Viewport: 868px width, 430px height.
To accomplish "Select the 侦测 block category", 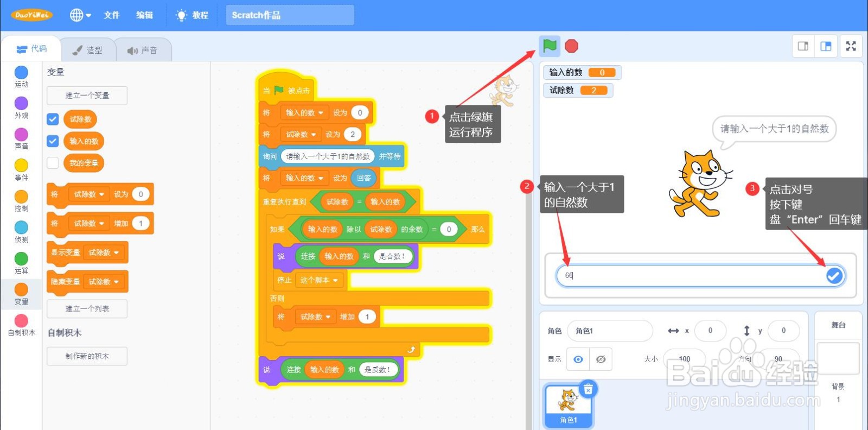I will 21,232.
